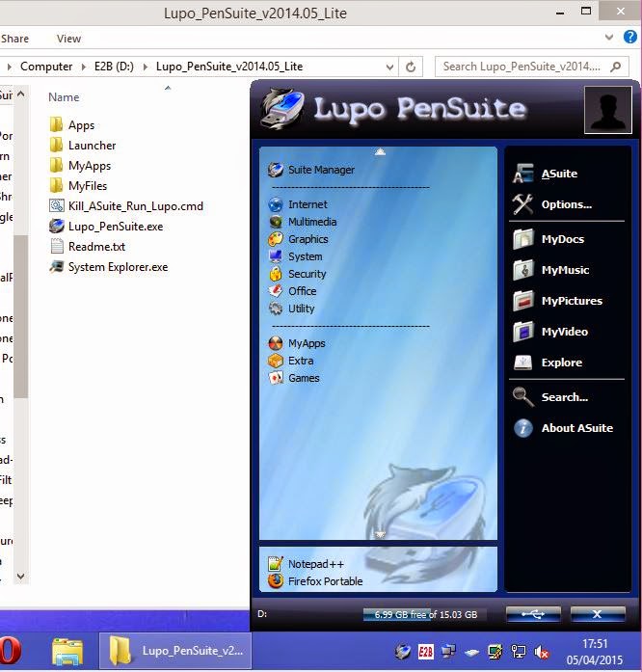Select the MyApps folder in Explorer
Viewport: 642px width, 672px height.
click(x=80, y=166)
